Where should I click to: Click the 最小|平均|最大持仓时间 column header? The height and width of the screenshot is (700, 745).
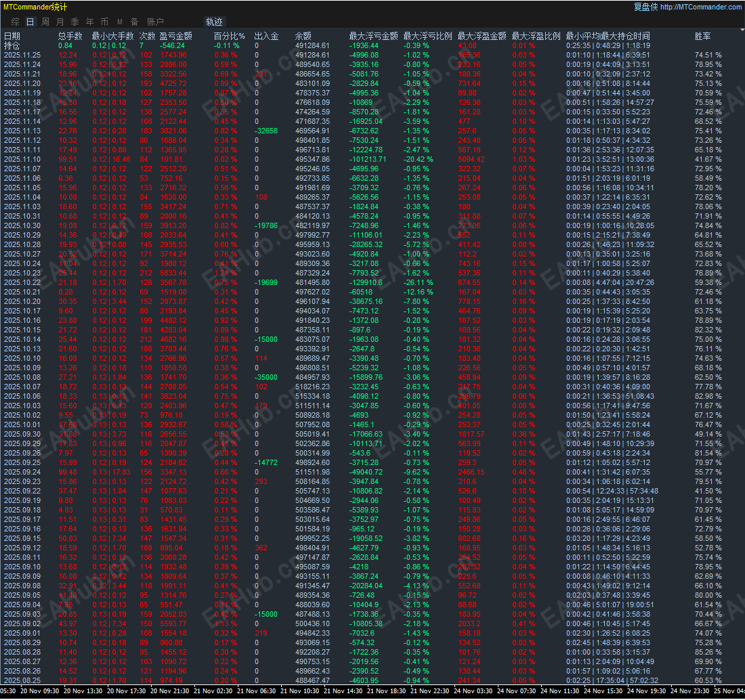(608, 36)
